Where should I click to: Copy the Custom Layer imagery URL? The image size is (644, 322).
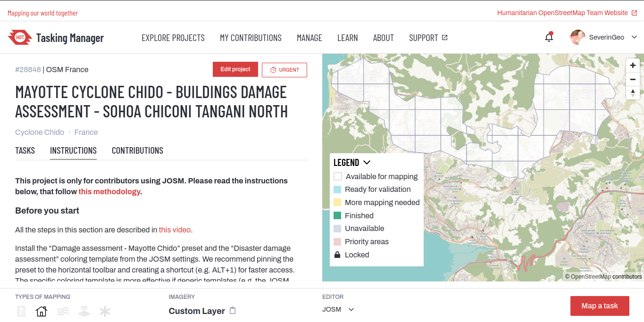tap(233, 311)
